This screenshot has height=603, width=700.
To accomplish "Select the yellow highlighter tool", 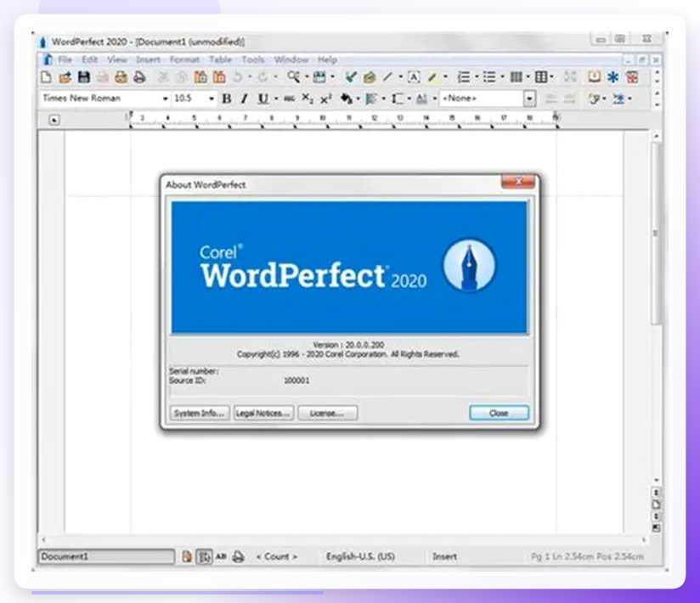I will coord(432,77).
